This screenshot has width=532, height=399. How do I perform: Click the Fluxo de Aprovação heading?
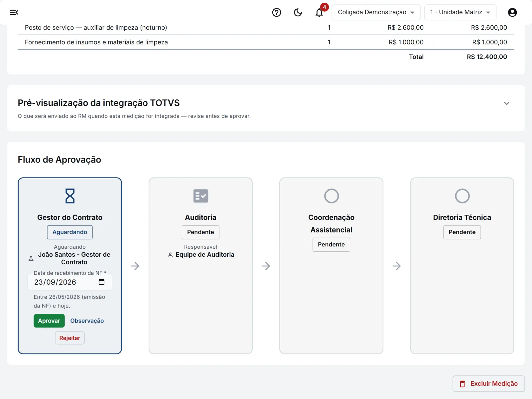coord(60,160)
